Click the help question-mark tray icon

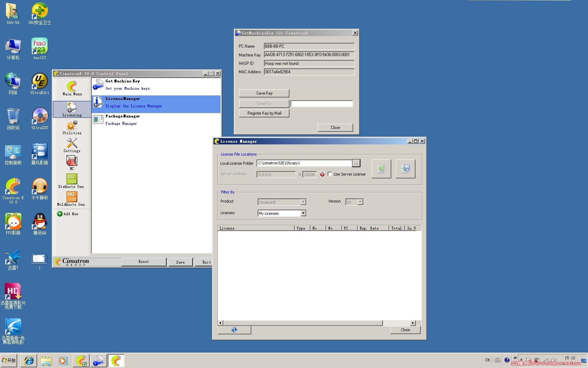507,360
